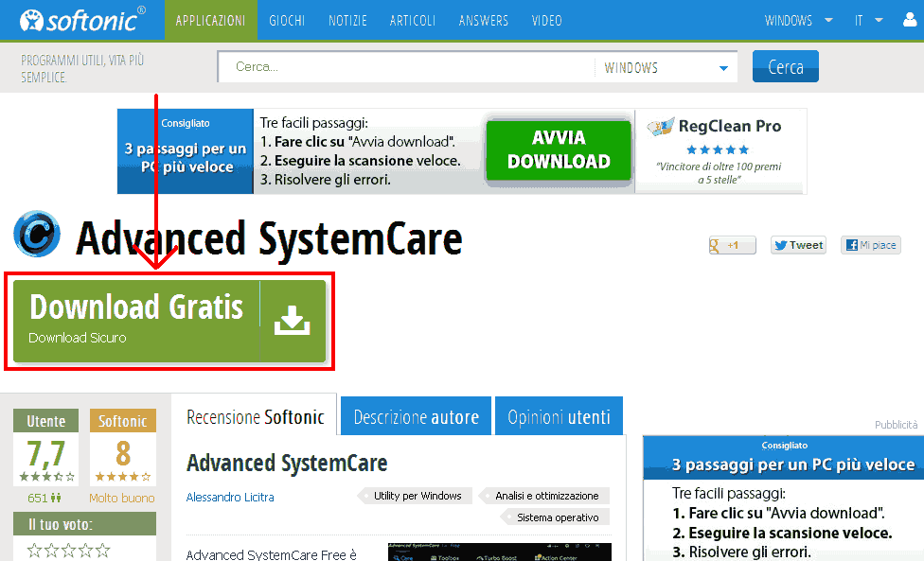The width and height of the screenshot is (924, 561).
Task: Click the Softonic 8 rating box
Action: coord(122,447)
